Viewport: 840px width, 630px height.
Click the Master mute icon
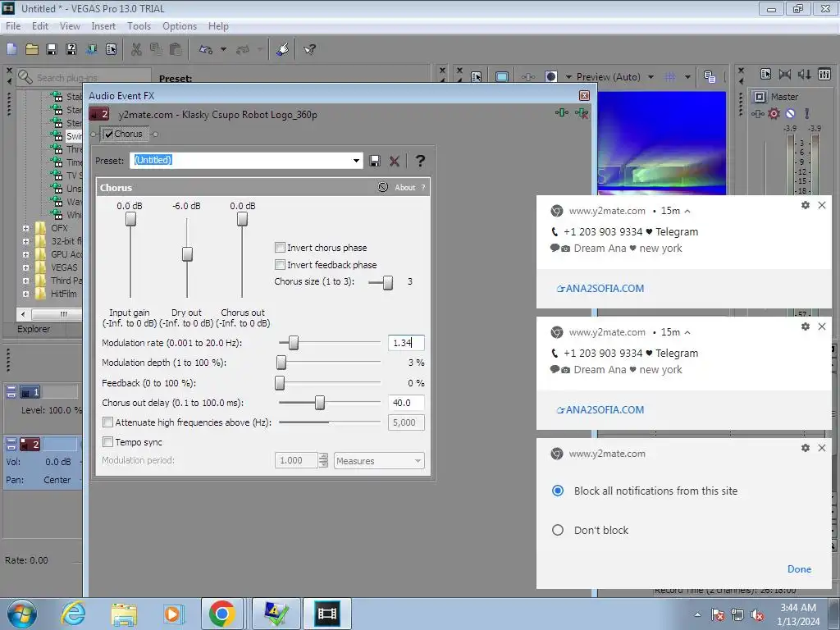tap(790, 113)
